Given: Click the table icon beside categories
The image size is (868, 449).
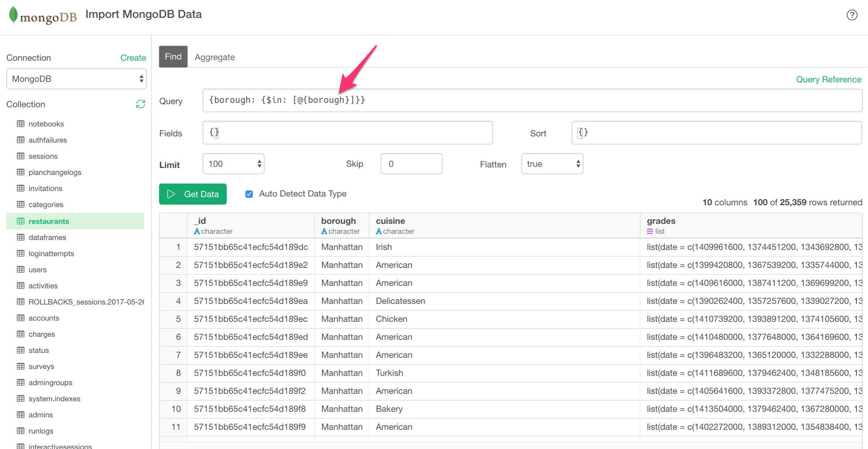Looking at the screenshot, I should 21,204.
